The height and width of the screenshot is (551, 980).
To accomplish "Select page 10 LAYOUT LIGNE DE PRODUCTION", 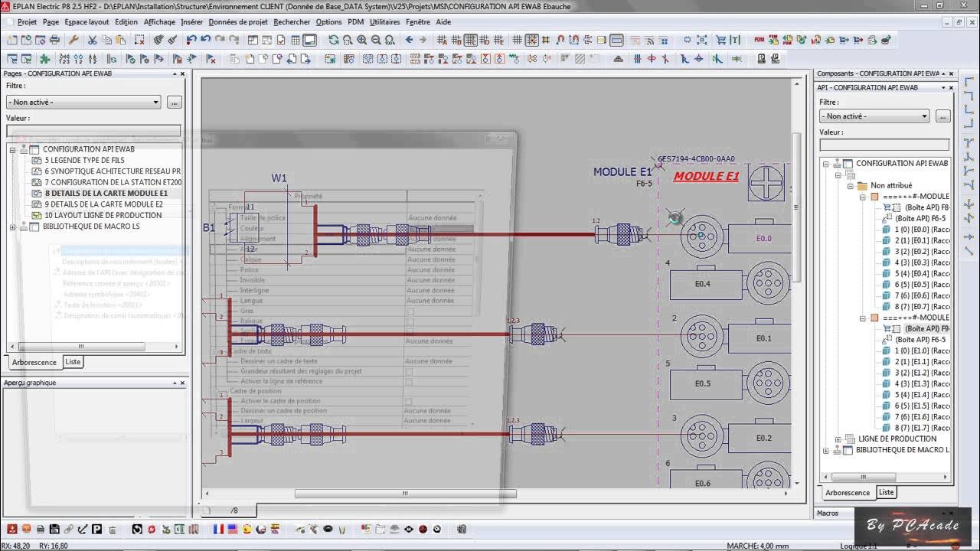I will (x=103, y=215).
